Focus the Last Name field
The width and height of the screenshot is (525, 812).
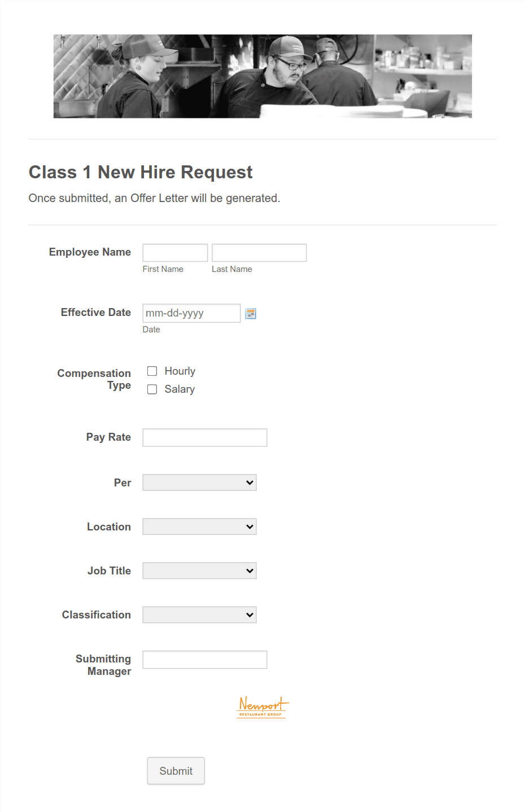(259, 253)
